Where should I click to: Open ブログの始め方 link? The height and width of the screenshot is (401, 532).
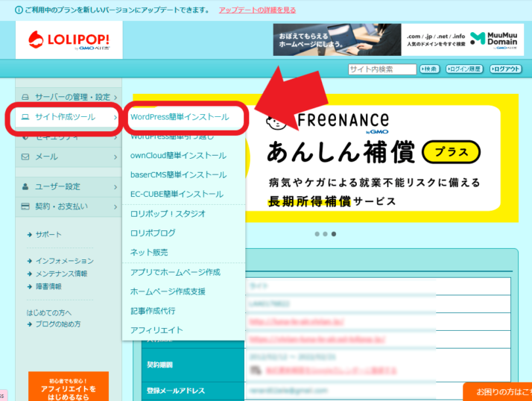coord(58,325)
